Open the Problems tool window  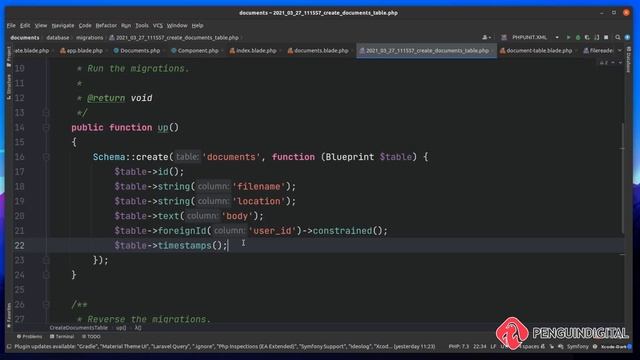point(29,337)
